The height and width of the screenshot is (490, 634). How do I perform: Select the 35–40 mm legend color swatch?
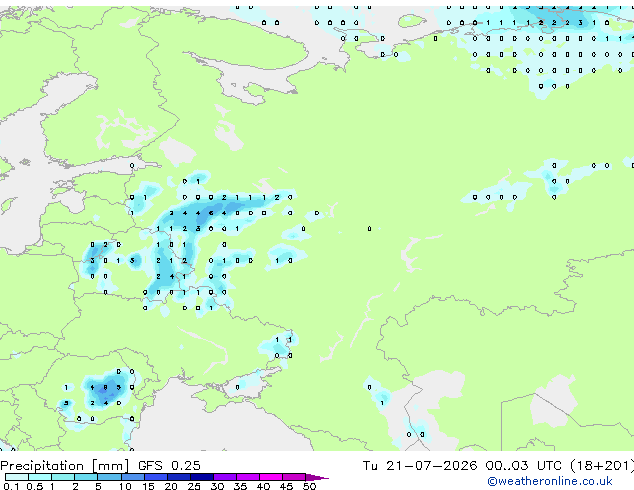248,477
